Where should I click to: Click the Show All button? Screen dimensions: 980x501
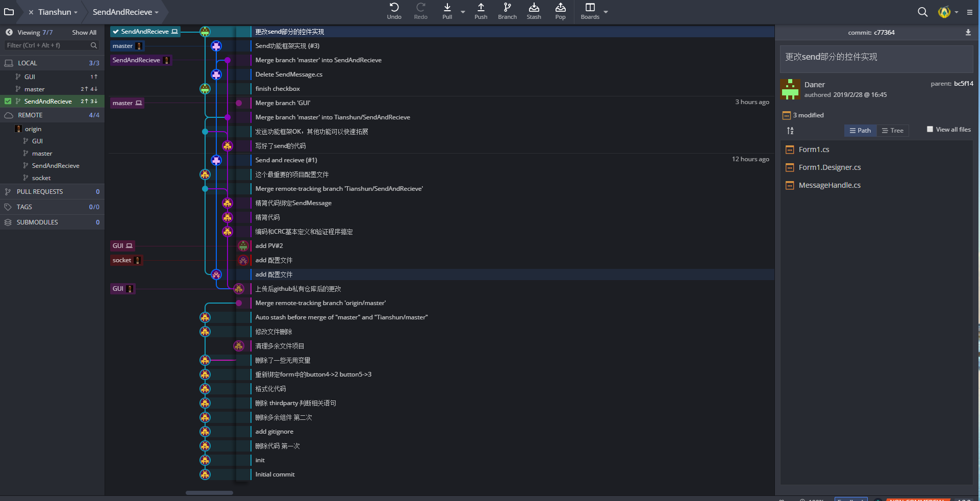(x=84, y=32)
